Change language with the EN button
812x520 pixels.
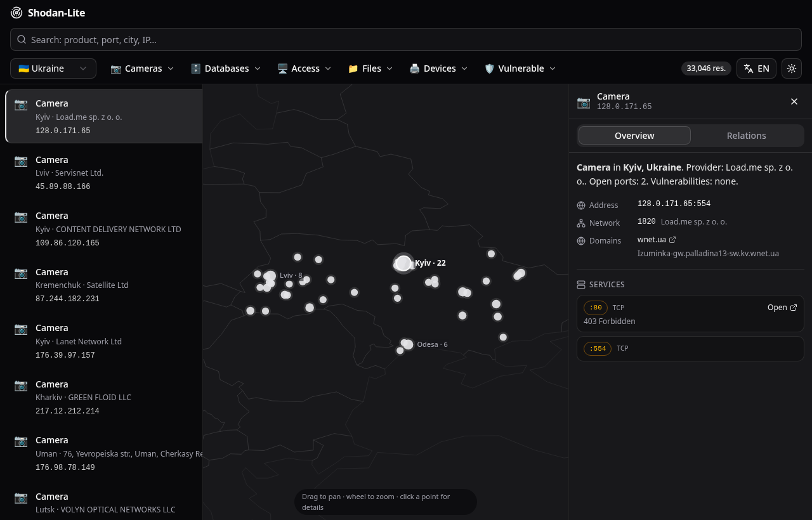(x=756, y=68)
